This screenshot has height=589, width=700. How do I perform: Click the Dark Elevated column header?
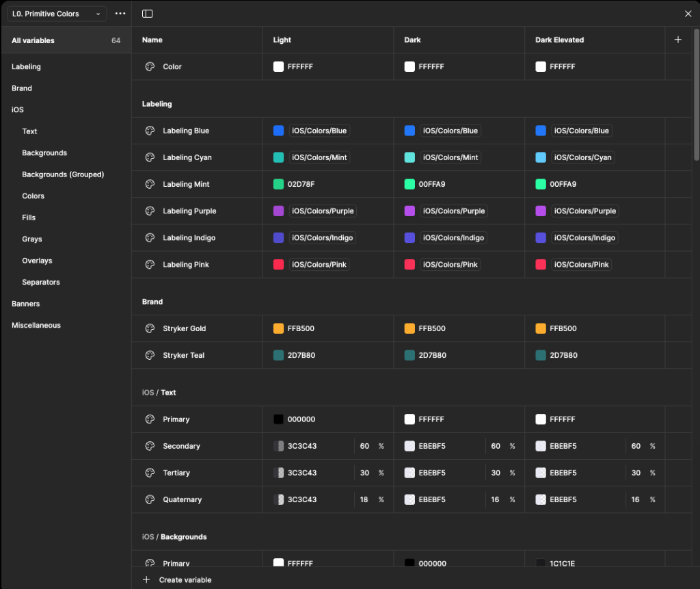pos(559,40)
